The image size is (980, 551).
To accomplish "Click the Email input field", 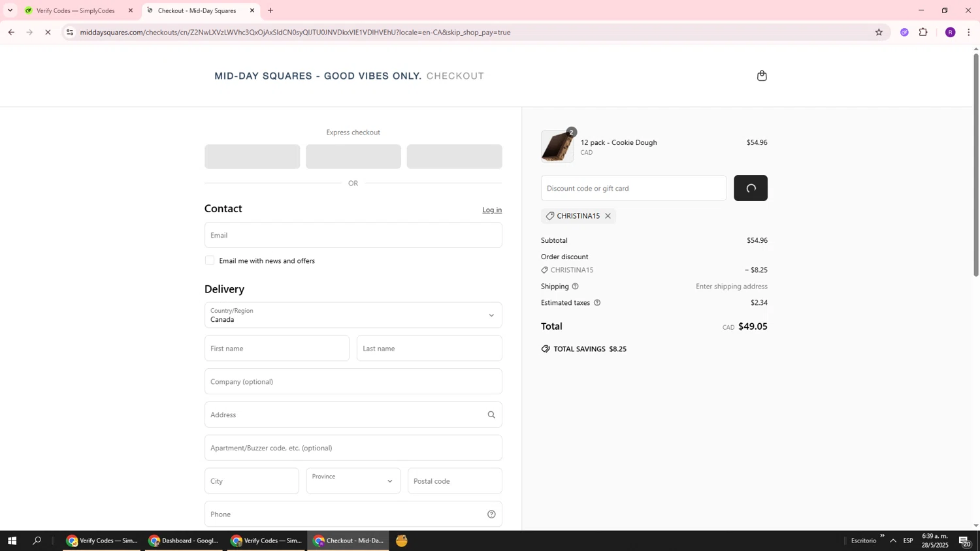I will click(353, 235).
